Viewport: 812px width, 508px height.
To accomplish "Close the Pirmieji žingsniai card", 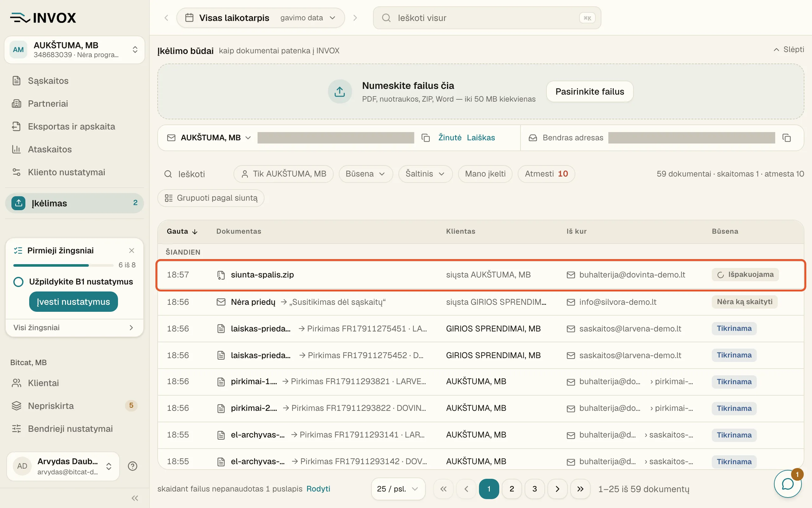I will tap(132, 251).
